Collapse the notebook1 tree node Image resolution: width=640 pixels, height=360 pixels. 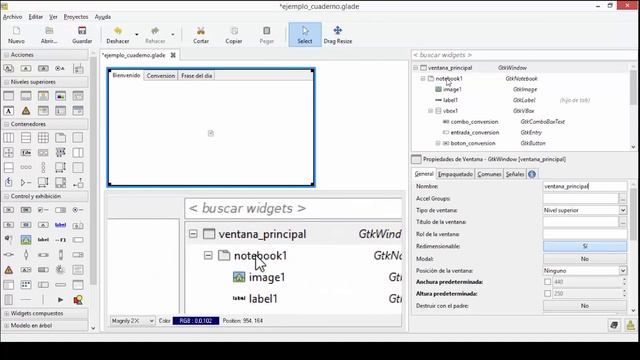click(x=423, y=78)
